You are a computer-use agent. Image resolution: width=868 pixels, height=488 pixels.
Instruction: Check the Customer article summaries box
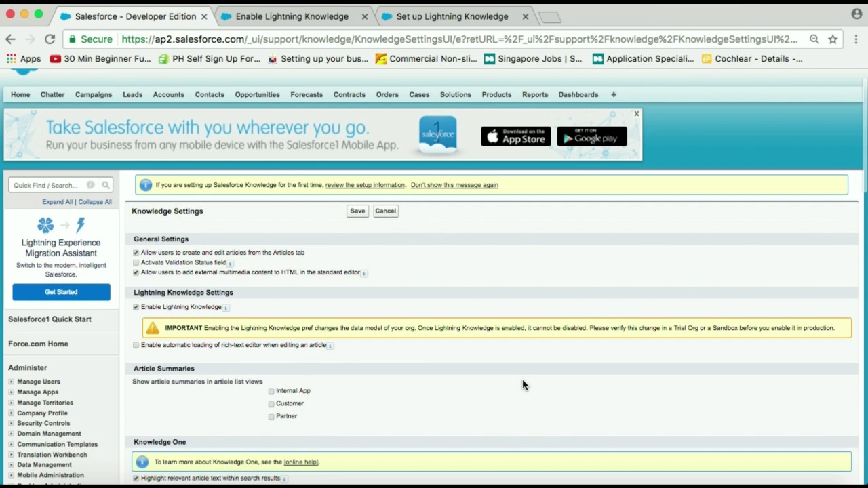tap(271, 404)
